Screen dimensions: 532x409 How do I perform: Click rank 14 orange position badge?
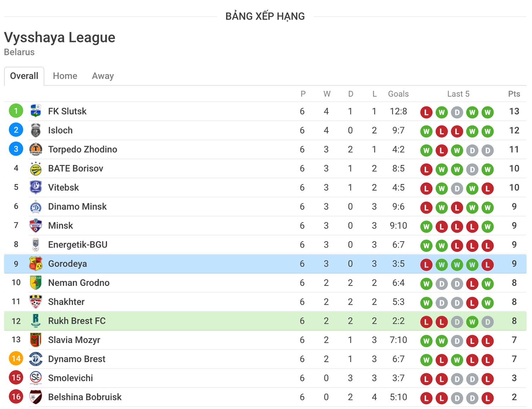click(x=16, y=359)
